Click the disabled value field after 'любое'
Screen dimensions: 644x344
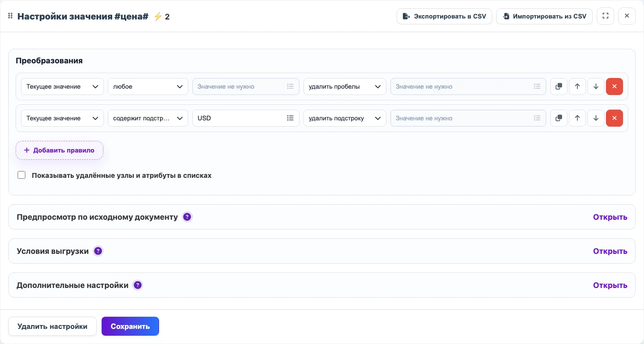click(246, 86)
